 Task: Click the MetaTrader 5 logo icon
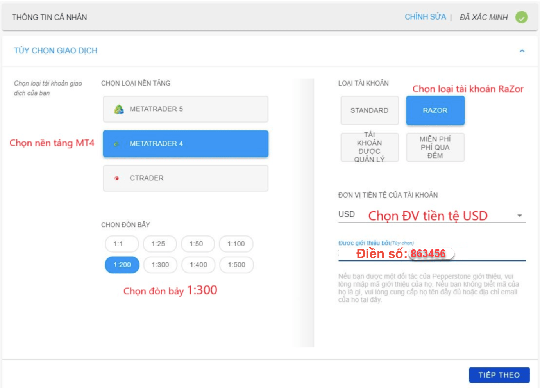[x=119, y=109]
